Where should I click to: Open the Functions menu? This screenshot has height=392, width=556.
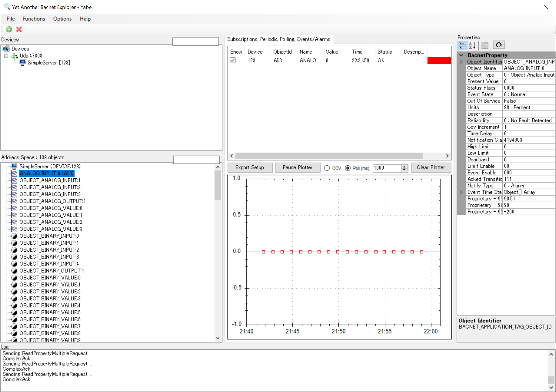click(x=34, y=19)
